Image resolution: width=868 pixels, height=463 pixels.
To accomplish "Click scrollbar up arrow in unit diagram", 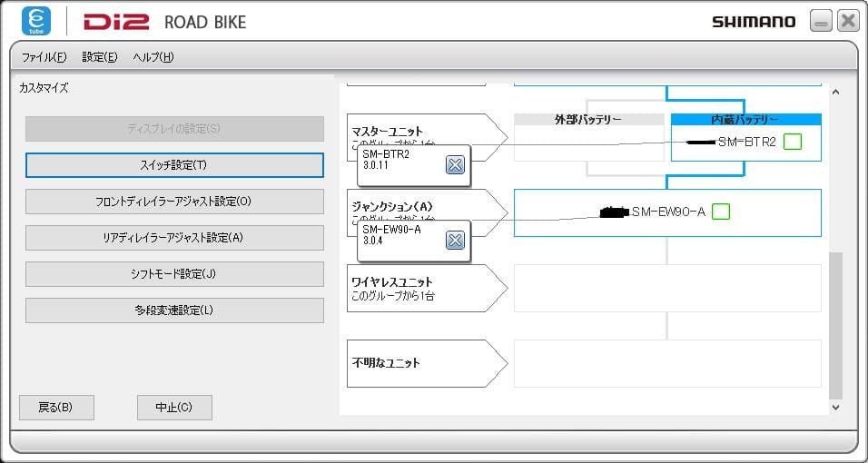I will point(836,92).
